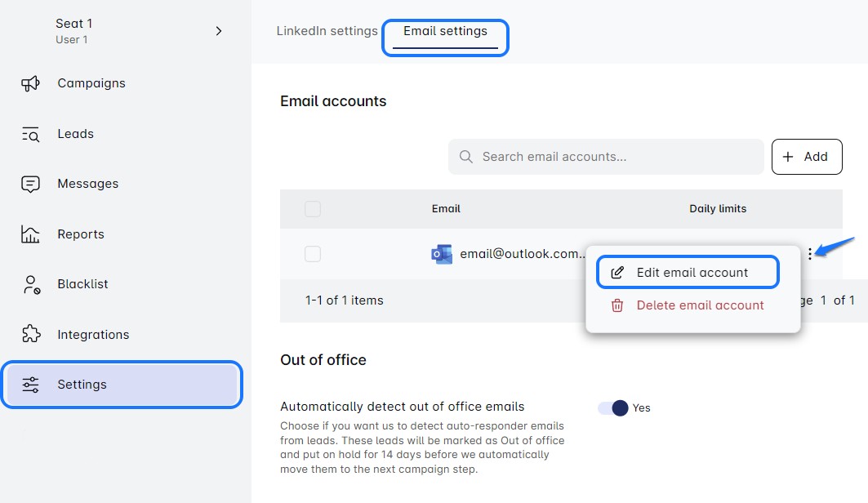Image resolution: width=868 pixels, height=503 pixels.
Task: Click the Messages chat bubble icon
Action: (30, 184)
